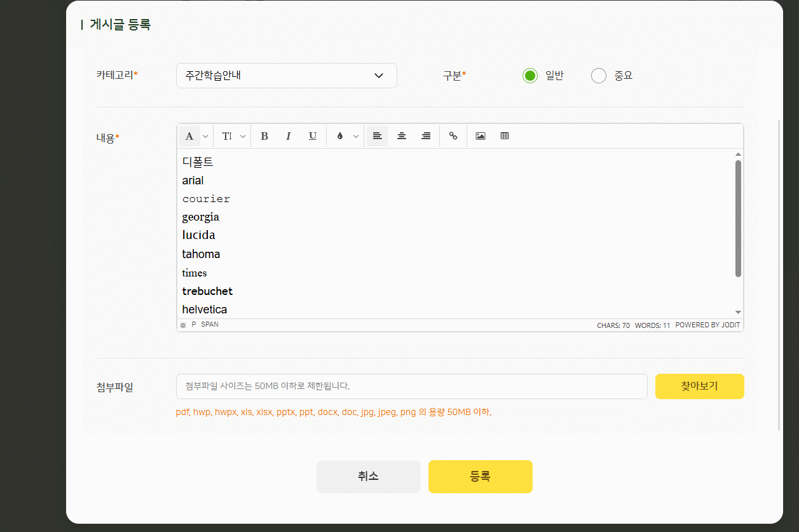This screenshot has height=532, width=799.
Task: Right-align the editor text
Action: coord(426,136)
